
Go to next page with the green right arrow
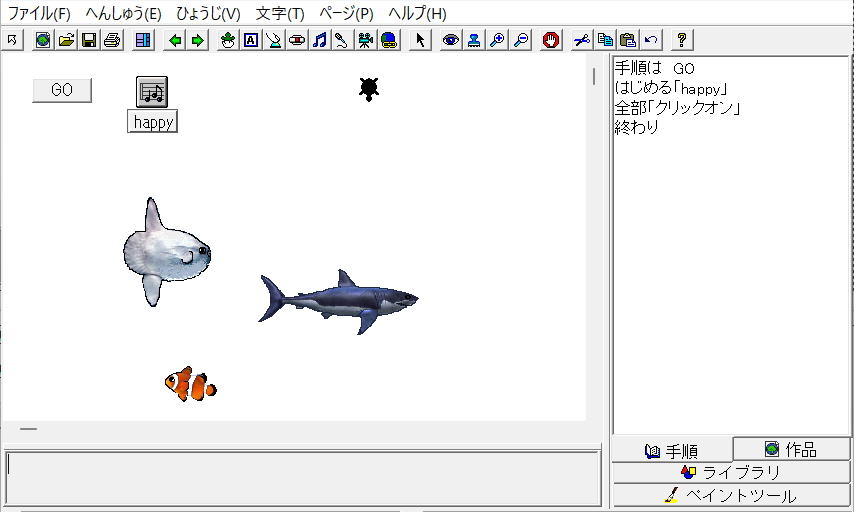pyautogui.click(x=198, y=40)
